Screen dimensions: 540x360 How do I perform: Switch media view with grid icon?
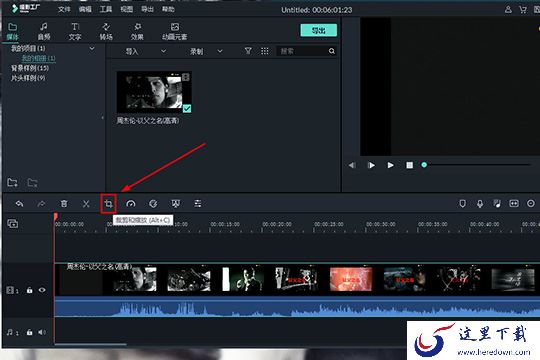tap(264, 51)
